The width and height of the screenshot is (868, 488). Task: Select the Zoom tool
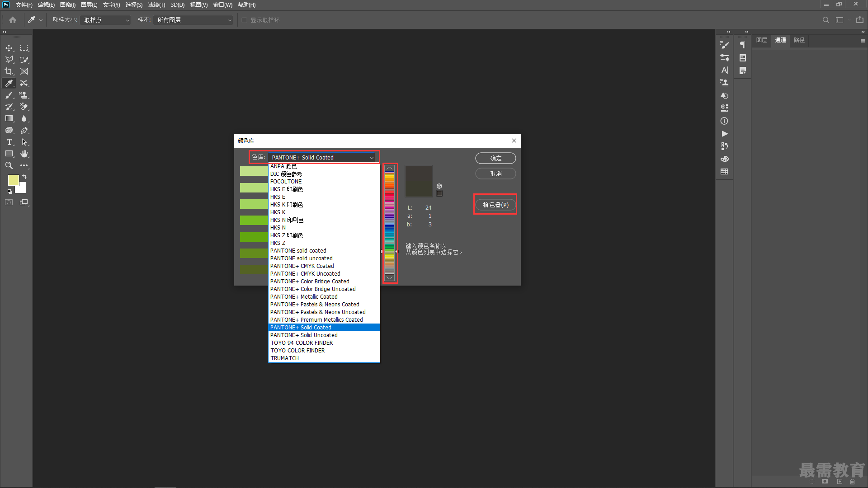tap(9, 165)
